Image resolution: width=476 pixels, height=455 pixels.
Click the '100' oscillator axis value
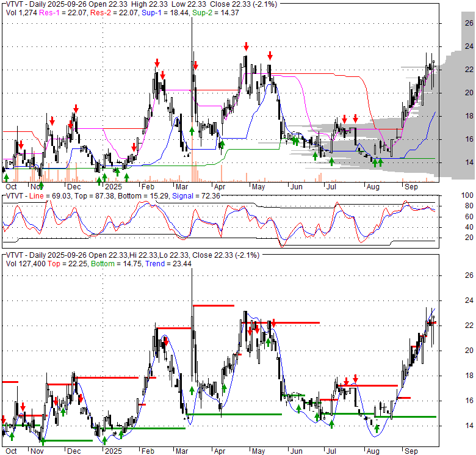coord(467,195)
